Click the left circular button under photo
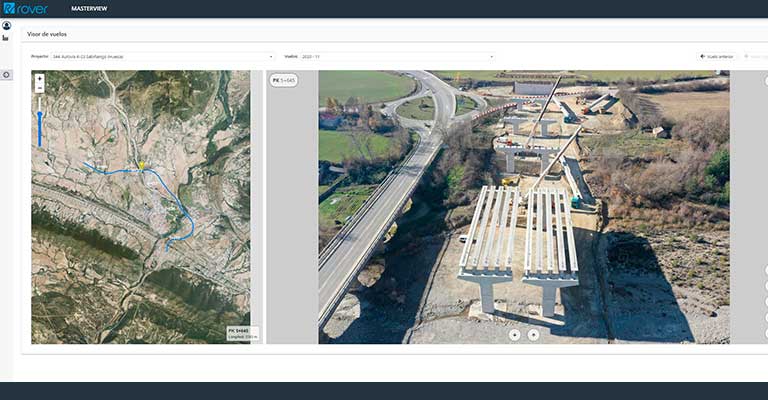 click(x=514, y=335)
